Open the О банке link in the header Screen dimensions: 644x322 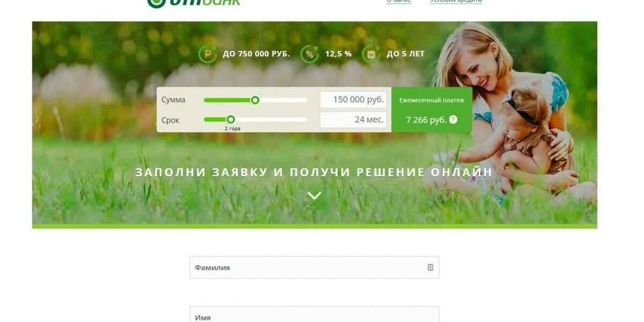tap(399, 1)
